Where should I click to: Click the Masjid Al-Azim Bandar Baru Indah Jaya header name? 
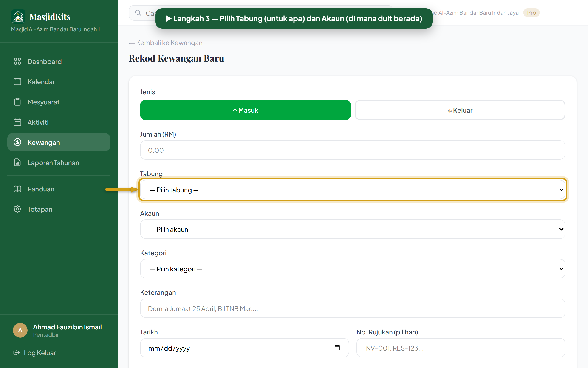tap(476, 13)
